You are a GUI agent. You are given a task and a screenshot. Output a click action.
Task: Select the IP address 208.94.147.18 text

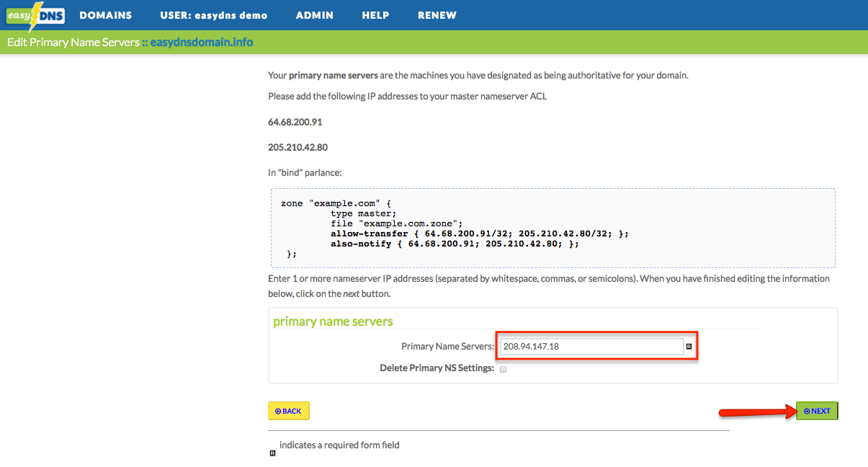tap(531, 346)
